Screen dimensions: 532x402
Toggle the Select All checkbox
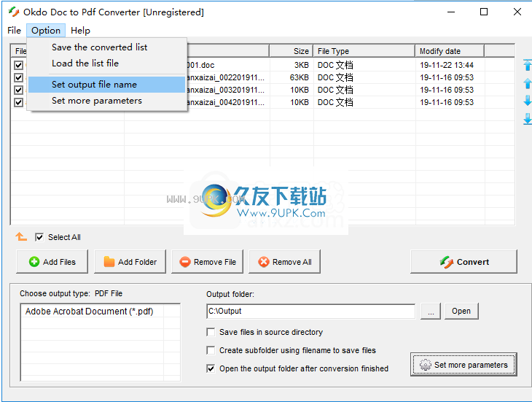(39, 237)
